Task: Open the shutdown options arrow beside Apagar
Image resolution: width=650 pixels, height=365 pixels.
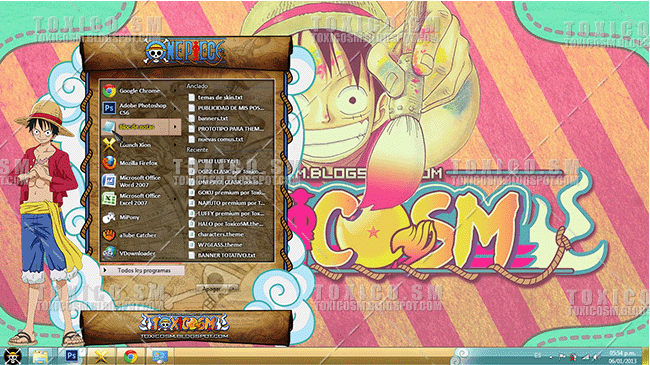Action: pos(234,289)
